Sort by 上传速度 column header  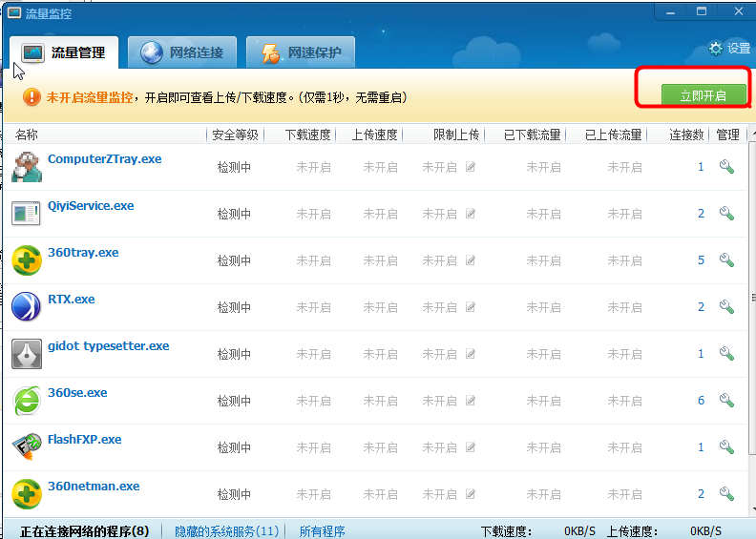coord(369,135)
